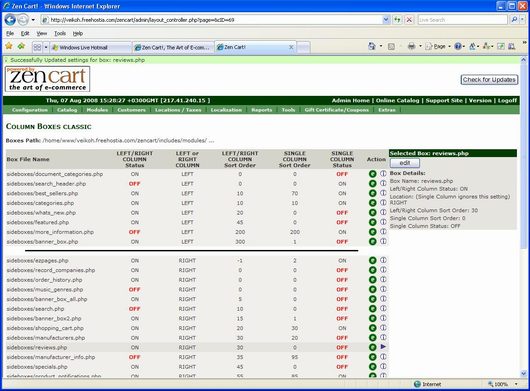The width and height of the screenshot is (530, 391).
Task: Click the blue arrow in reviews.php row
Action: pos(383,347)
